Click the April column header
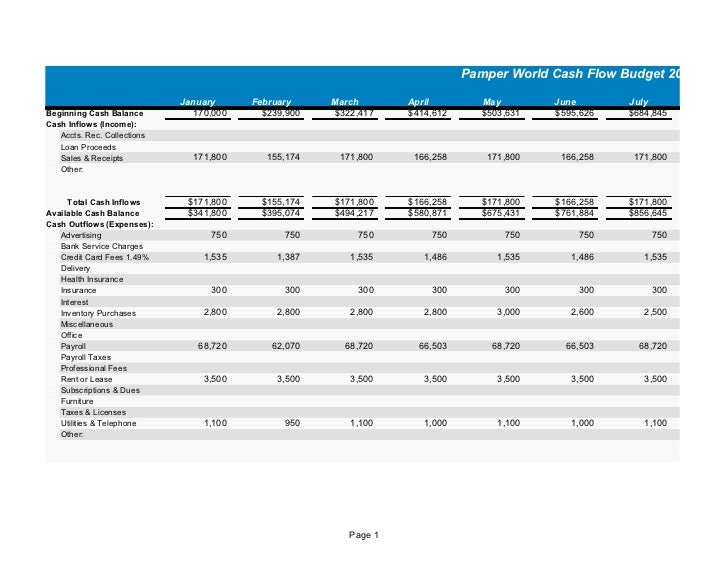Screen dimensions: 728x563 click(418, 102)
